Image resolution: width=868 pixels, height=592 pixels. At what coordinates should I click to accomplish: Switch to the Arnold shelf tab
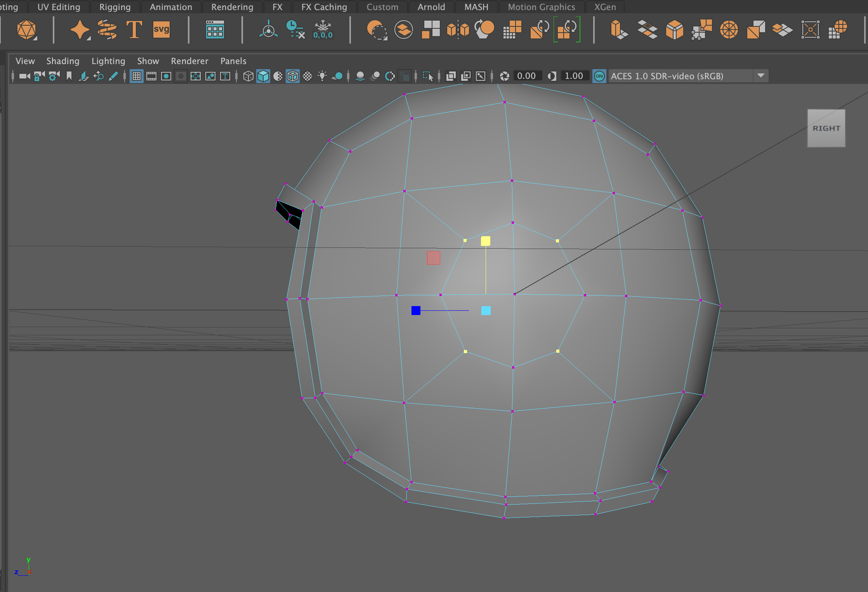click(x=431, y=7)
